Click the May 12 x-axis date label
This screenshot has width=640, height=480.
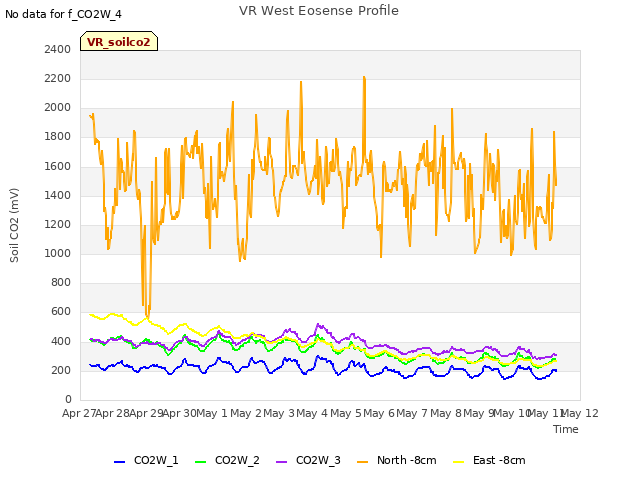coord(580,413)
